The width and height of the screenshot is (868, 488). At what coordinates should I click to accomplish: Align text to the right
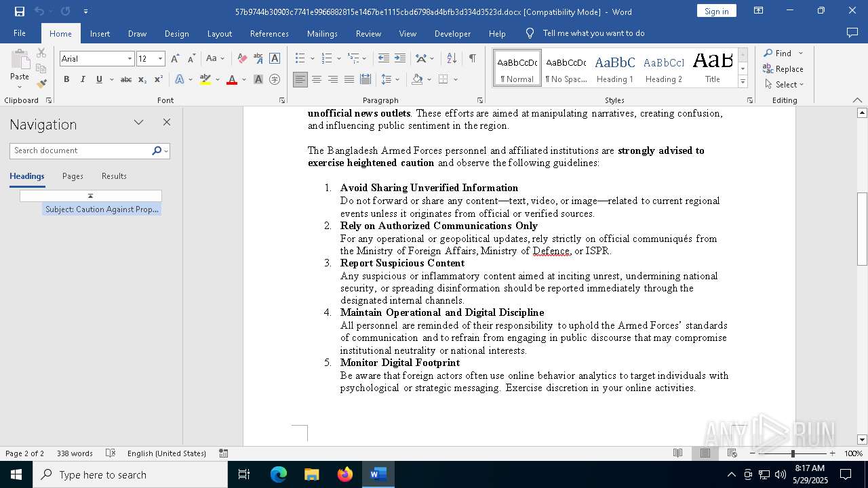(333, 79)
